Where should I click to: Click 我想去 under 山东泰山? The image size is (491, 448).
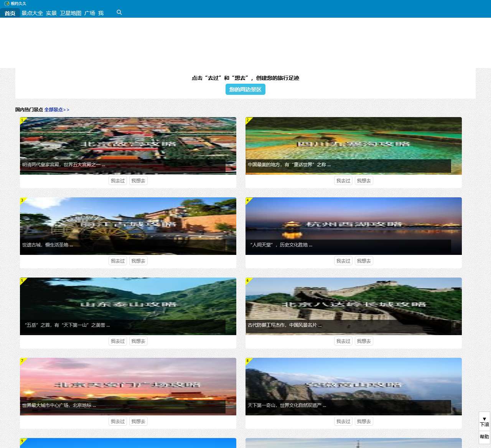(138, 341)
